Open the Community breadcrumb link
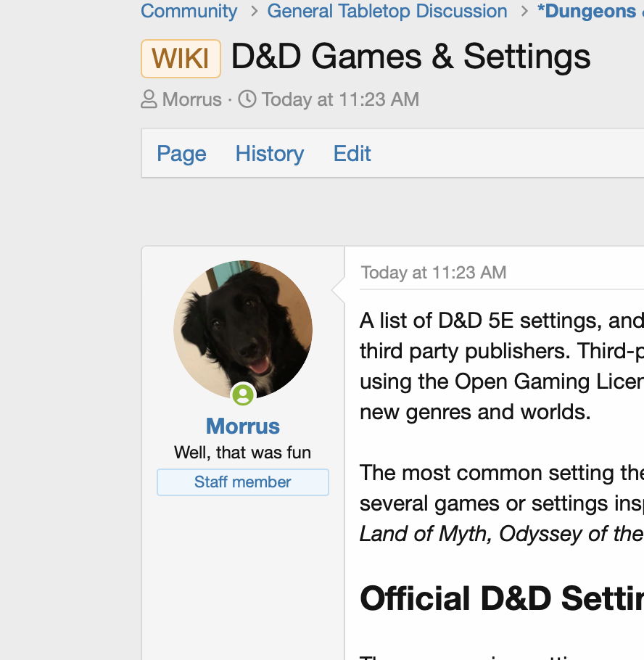The height and width of the screenshot is (660, 644). pos(189,11)
